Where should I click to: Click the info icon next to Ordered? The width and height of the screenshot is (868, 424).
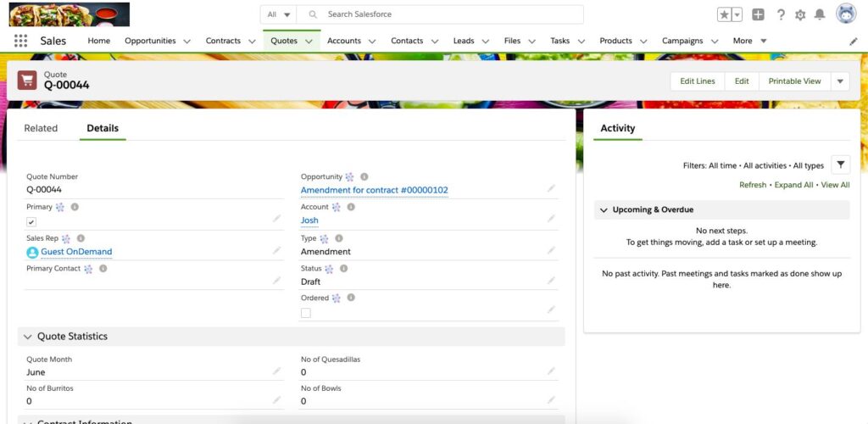coord(351,298)
